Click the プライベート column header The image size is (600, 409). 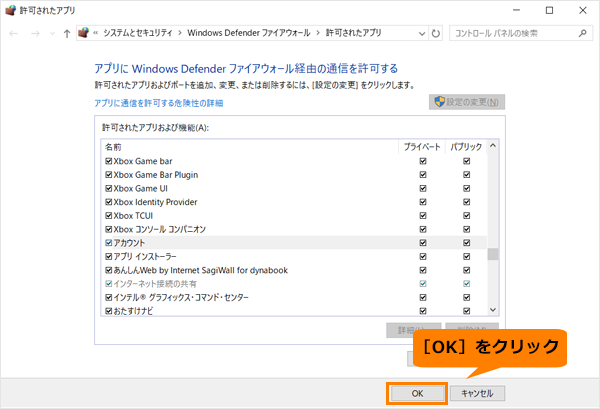pos(422,147)
